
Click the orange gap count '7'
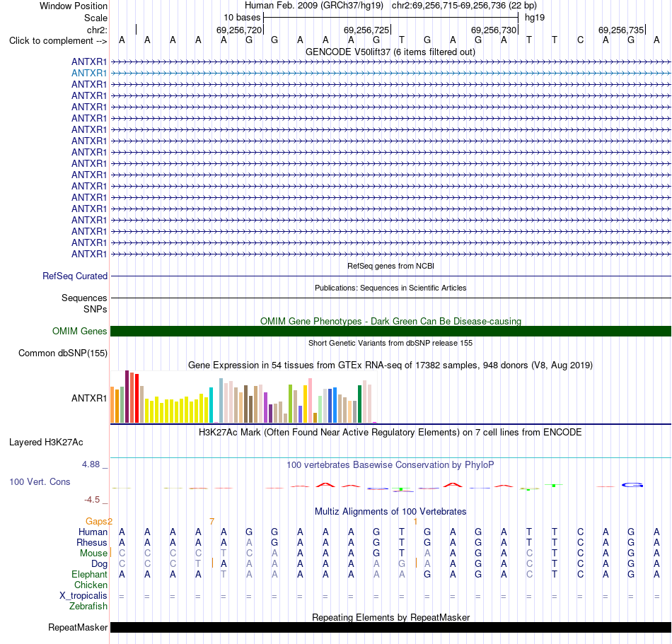point(212,521)
